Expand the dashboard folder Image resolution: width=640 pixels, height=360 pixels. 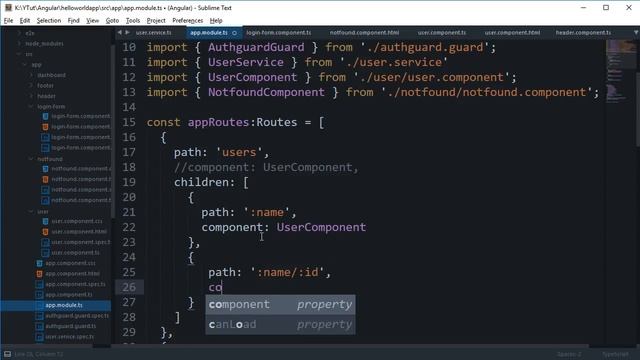[x=31, y=75]
